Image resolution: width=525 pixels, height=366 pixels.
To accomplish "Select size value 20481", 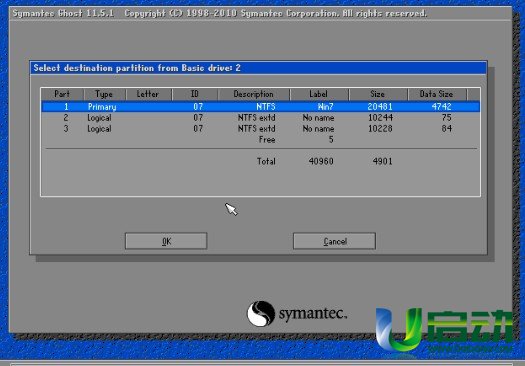I will (x=380, y=107).
